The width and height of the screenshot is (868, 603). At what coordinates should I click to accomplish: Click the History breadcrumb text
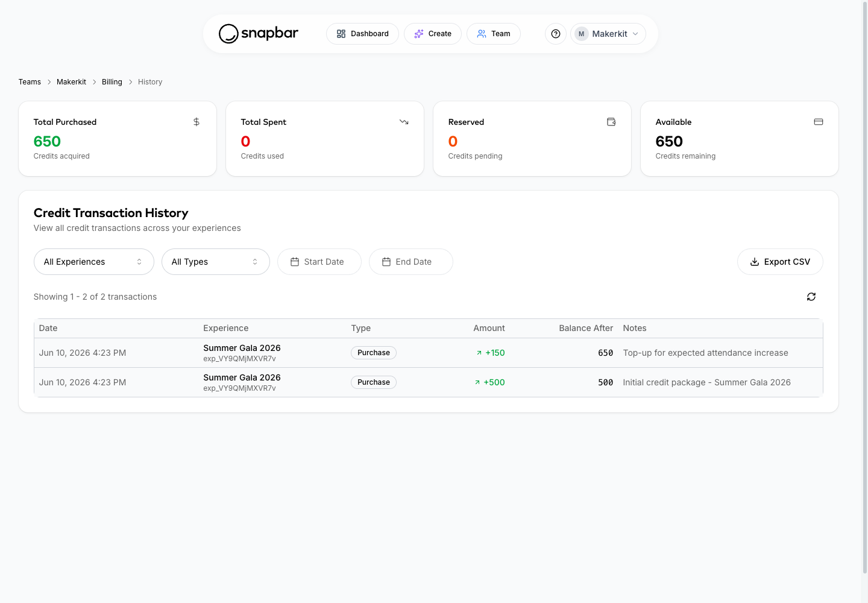click(x=150, y=82)
